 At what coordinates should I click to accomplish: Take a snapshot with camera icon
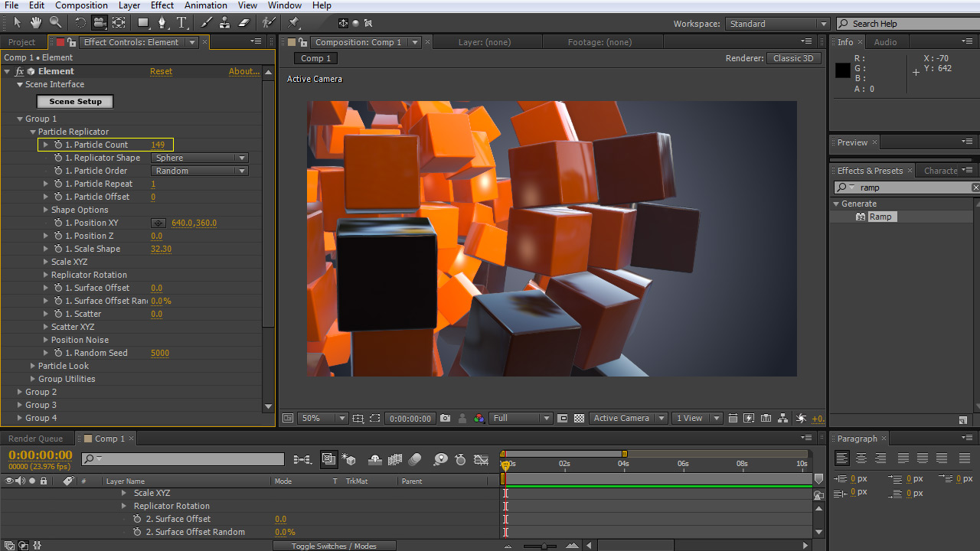click(x=445, y=419)
